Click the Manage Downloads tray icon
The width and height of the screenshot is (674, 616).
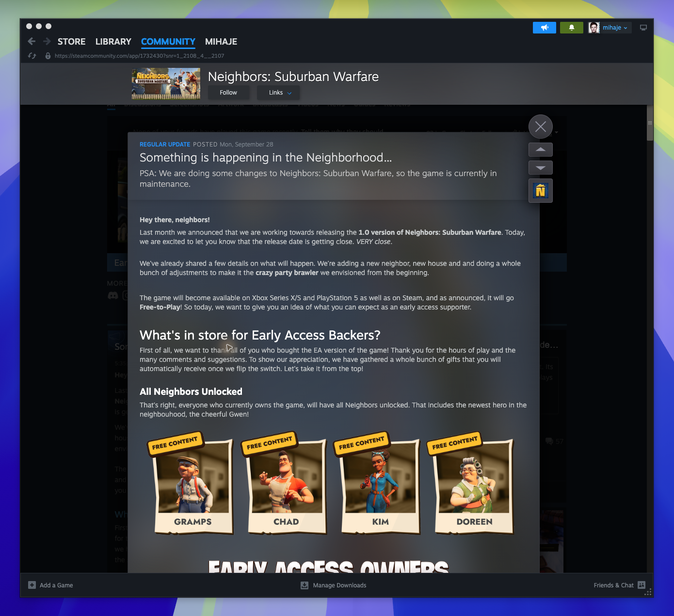pyautogui.click(x=305, y=585)
